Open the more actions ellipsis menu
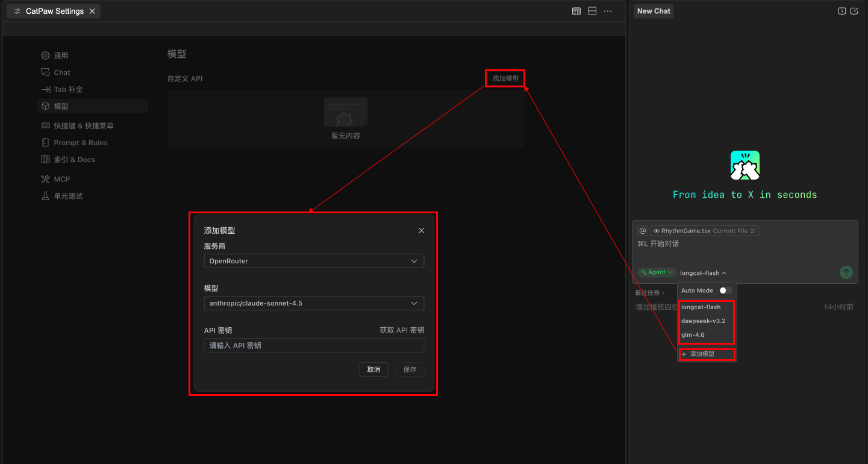This screenshot has height=464, width=868. pyautogui.click(x=608, y=11)
